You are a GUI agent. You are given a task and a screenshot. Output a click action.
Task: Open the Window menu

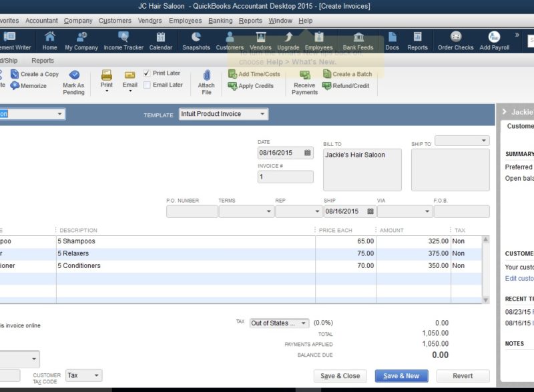click(280, 21)
